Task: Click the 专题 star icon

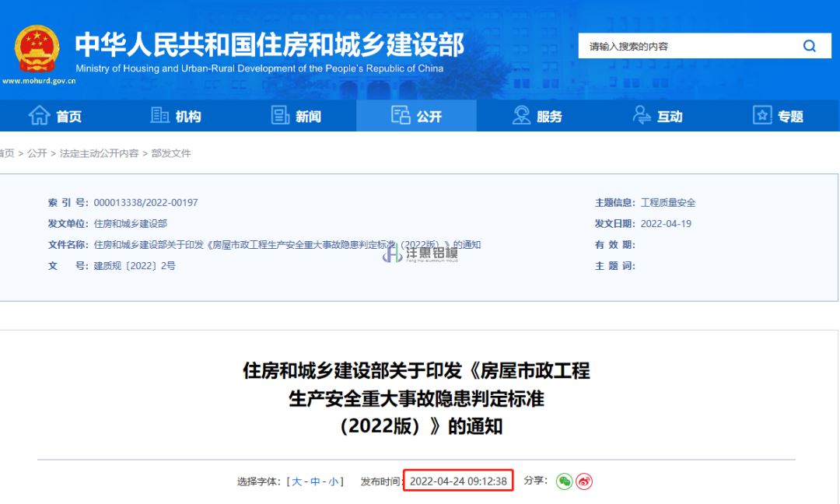Action: click(x=762, y=116)
